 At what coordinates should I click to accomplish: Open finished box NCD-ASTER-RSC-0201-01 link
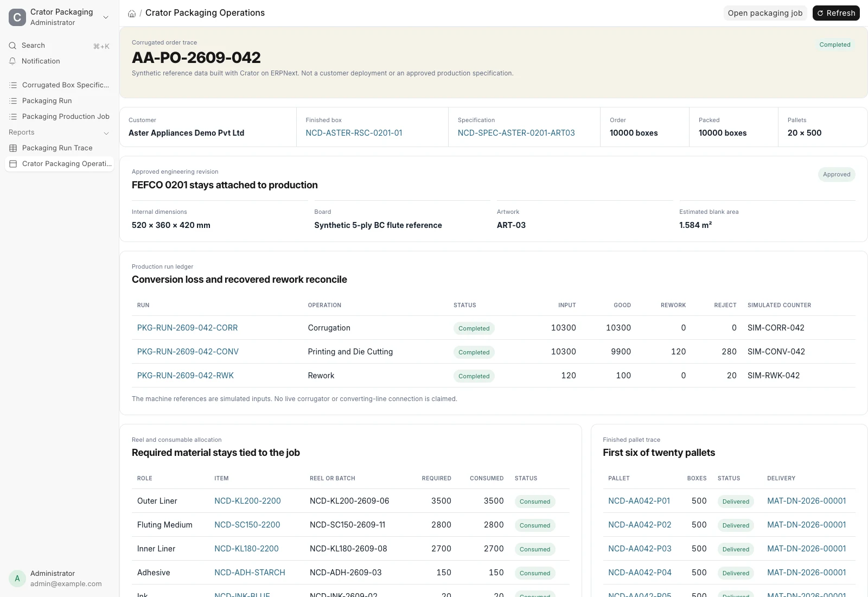point(354,133)
